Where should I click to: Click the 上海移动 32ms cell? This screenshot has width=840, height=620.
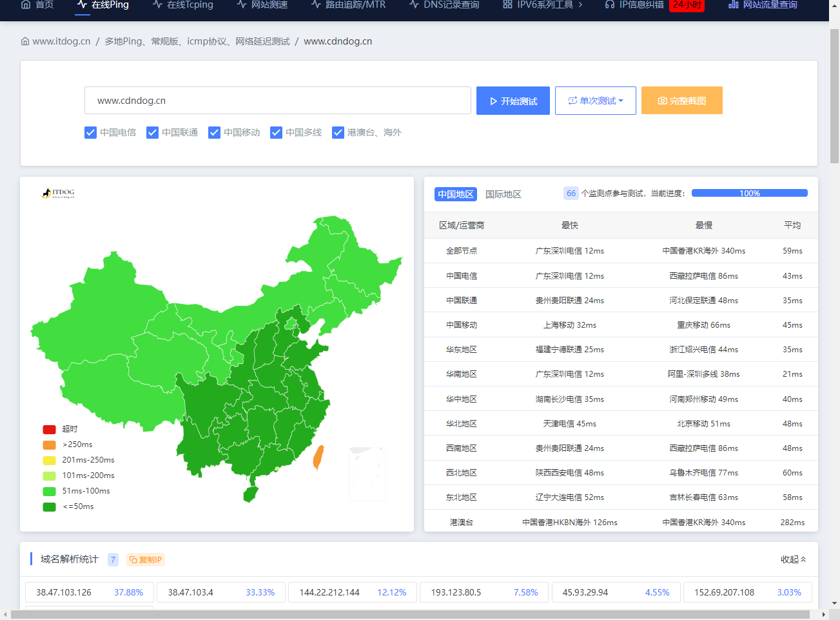pyautogui.click(x=570, y=325)
